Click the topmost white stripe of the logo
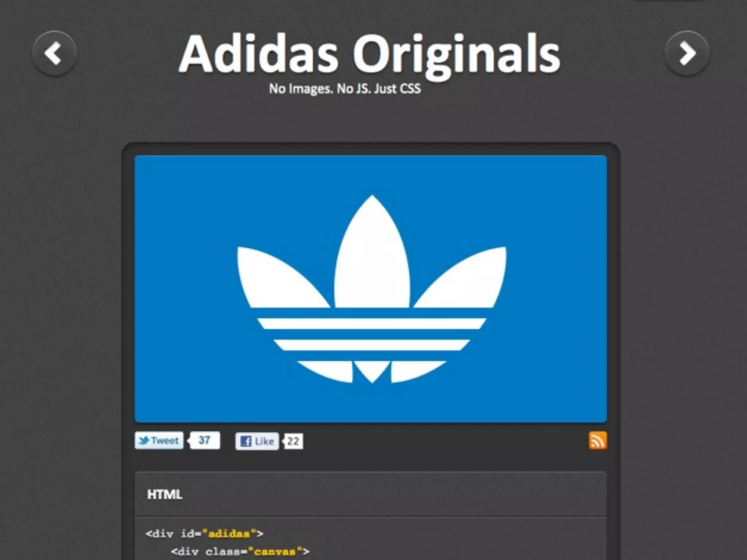This screenshot has width=747, height=560. 372,323
